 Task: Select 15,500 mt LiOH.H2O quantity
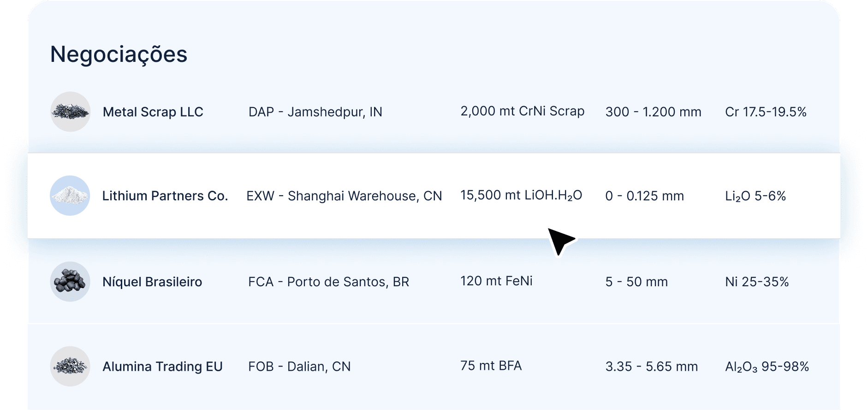point(521,196)
